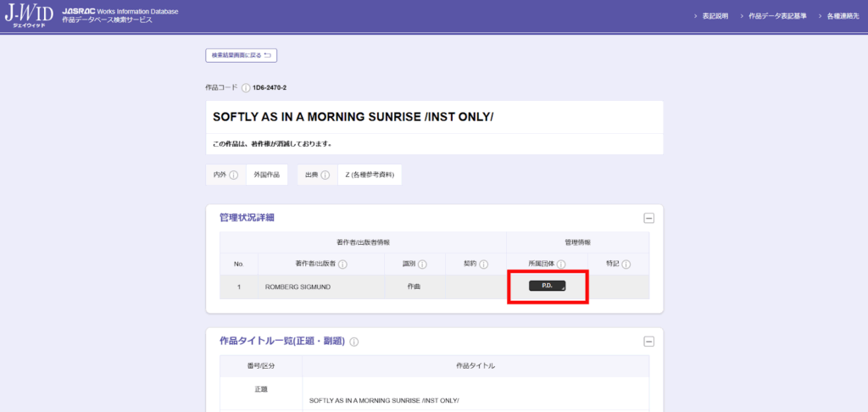Open info for 著作者/出版者 column header
Screen dimensions: 868x412
(342, 264)
